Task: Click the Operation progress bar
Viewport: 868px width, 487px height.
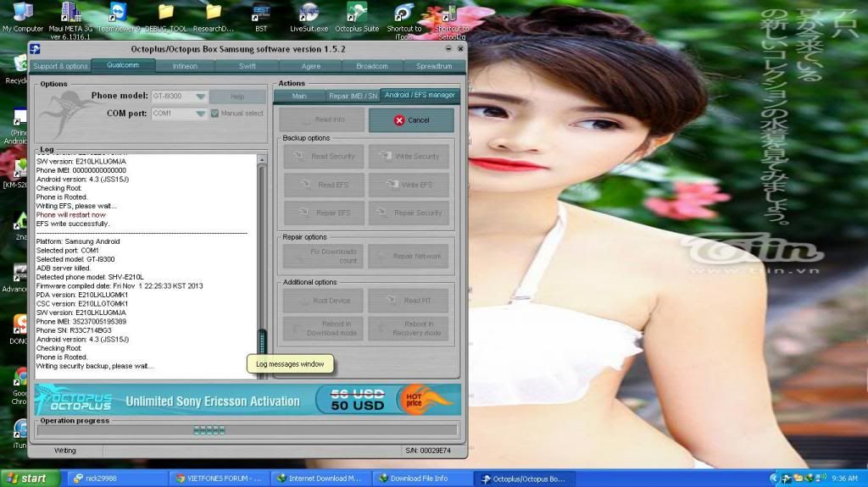Action: pyautogui.click(x=248, y=430)
